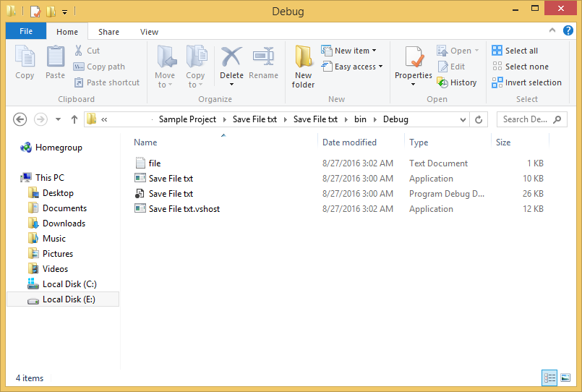Sort by Date modified column
The width and height of the screenshot is (582, 392).
[349, 142]
